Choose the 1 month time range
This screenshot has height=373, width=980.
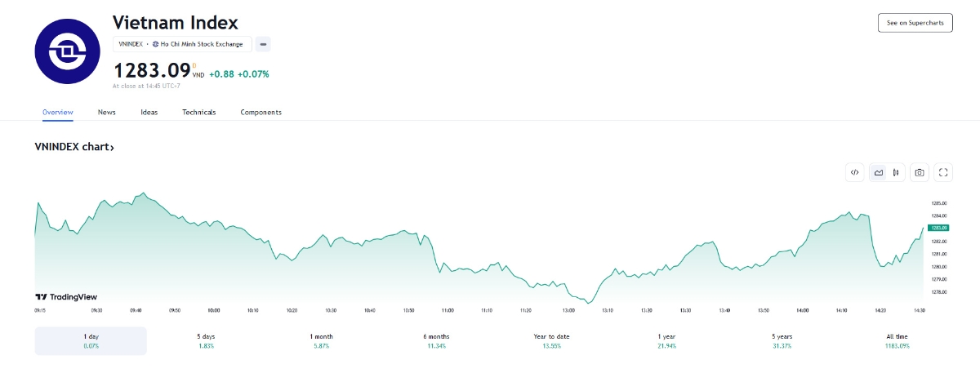[x=321, y=340]
